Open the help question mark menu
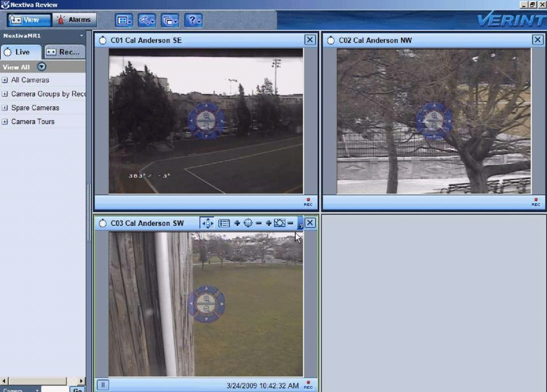Viewport: 547px width, 392px height. [193, 20]
